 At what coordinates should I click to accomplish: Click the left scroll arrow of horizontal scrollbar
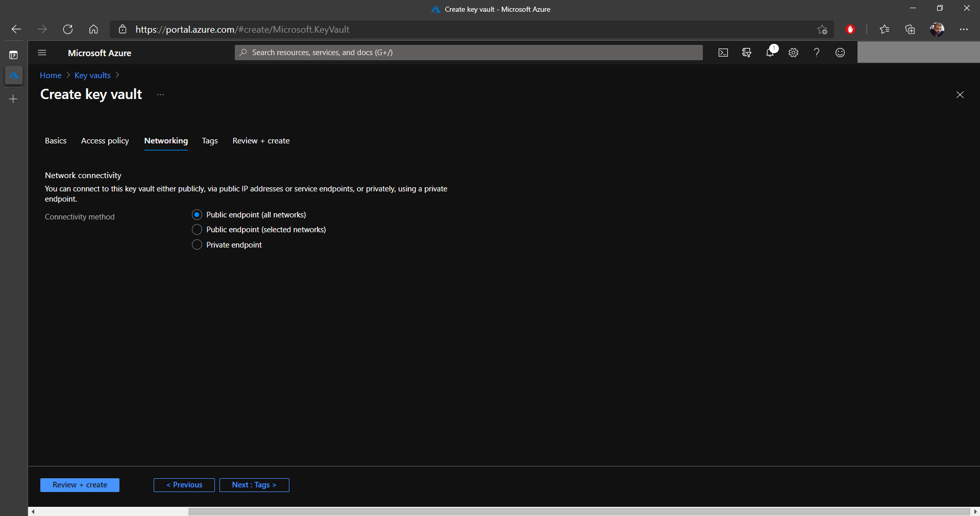[x=33, y=511]
